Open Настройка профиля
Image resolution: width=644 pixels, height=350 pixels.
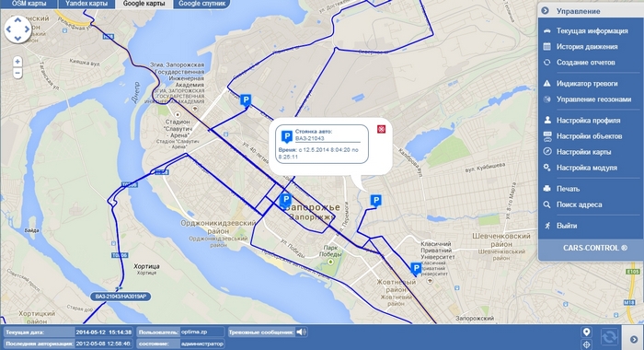click(588, 121)
